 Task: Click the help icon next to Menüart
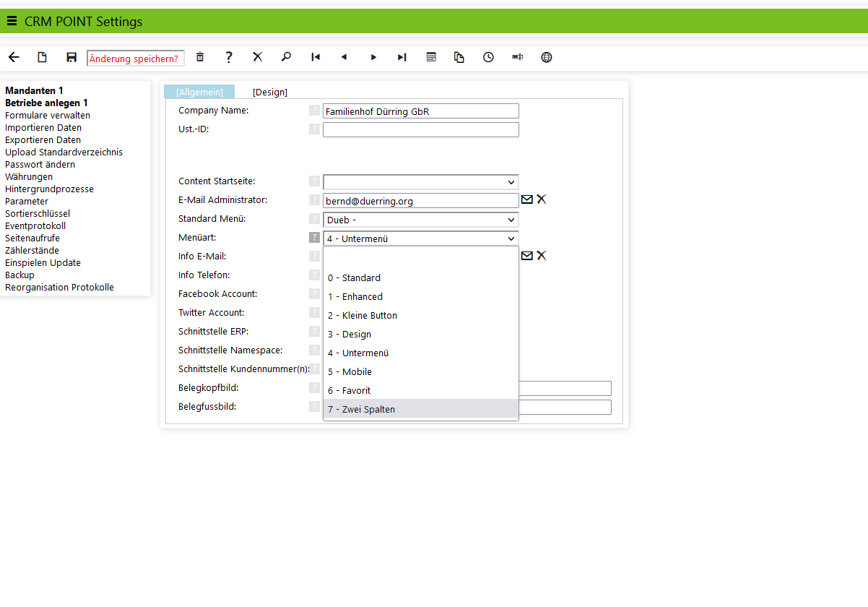pyautogui.click(x=314, y=238)
